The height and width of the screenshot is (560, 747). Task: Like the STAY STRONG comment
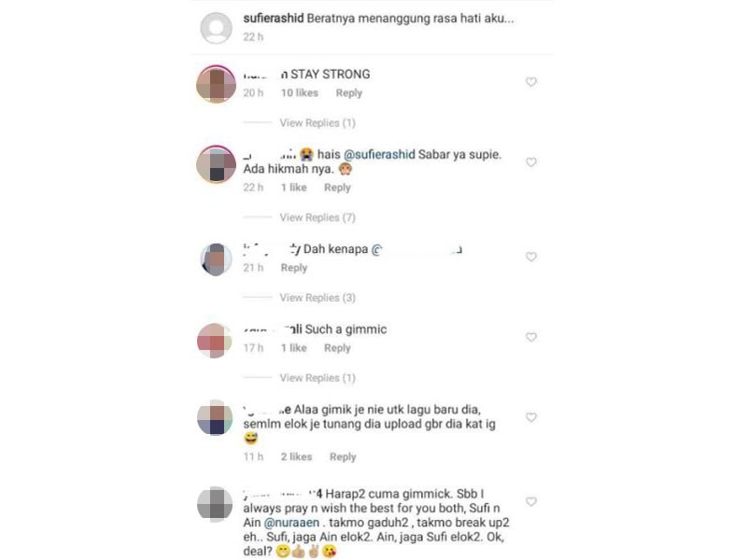[x=530, y=82]
